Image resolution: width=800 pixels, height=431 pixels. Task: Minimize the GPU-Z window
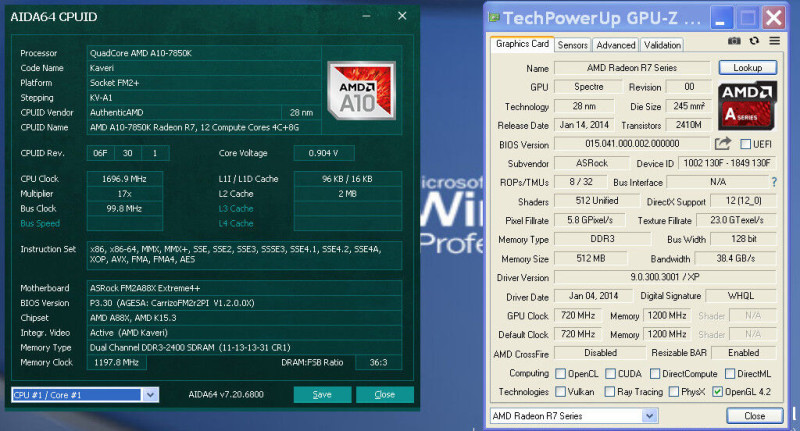[x=720, y=18]
